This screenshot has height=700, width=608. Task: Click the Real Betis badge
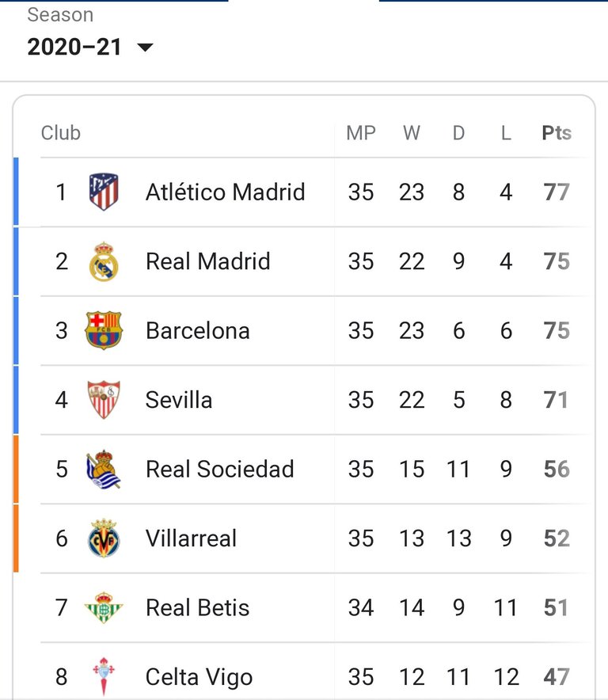pyautogui.click(x=104, y=607)
